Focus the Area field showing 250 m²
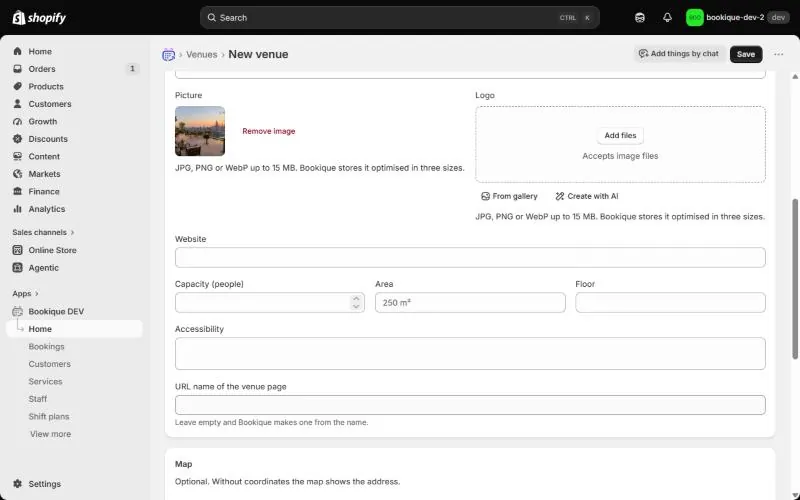 point(470,303)
